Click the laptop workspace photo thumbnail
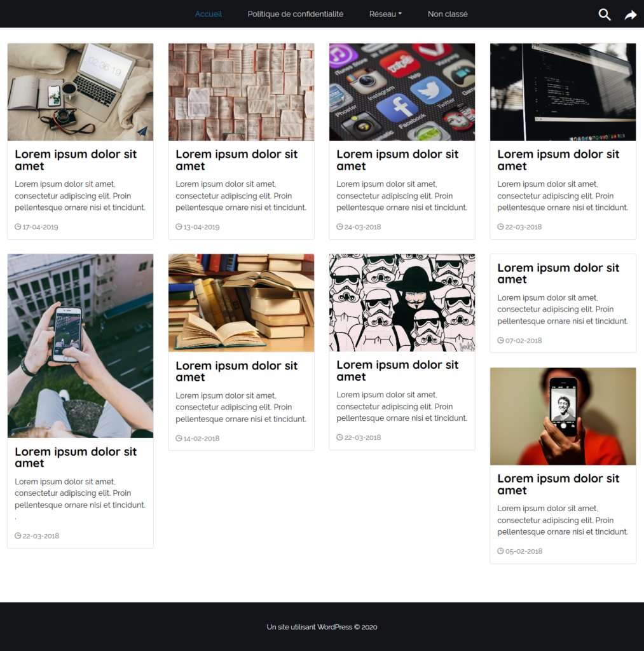 tap(80, 92)
